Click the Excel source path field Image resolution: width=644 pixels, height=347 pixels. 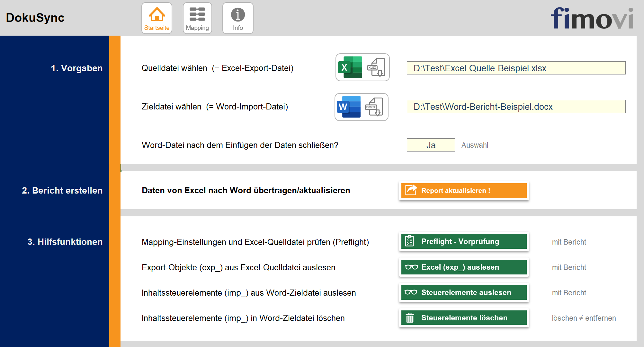(516, 68)
